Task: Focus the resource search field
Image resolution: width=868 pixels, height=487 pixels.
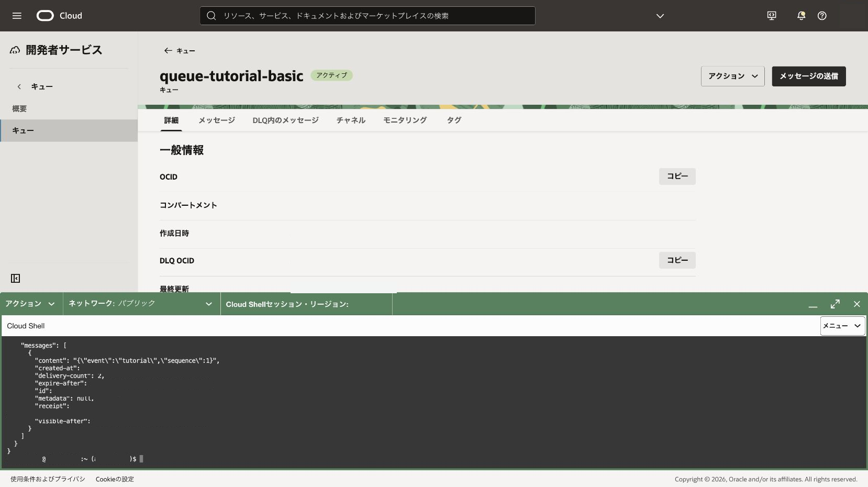Action: (368, 16)
